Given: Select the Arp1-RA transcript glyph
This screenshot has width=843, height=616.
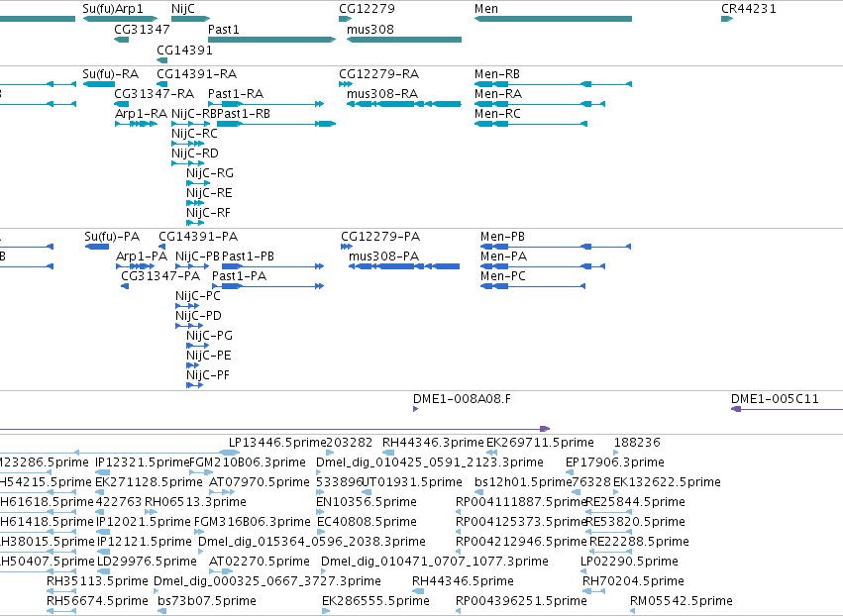Looking at the screenshot, I should [136, 124].
